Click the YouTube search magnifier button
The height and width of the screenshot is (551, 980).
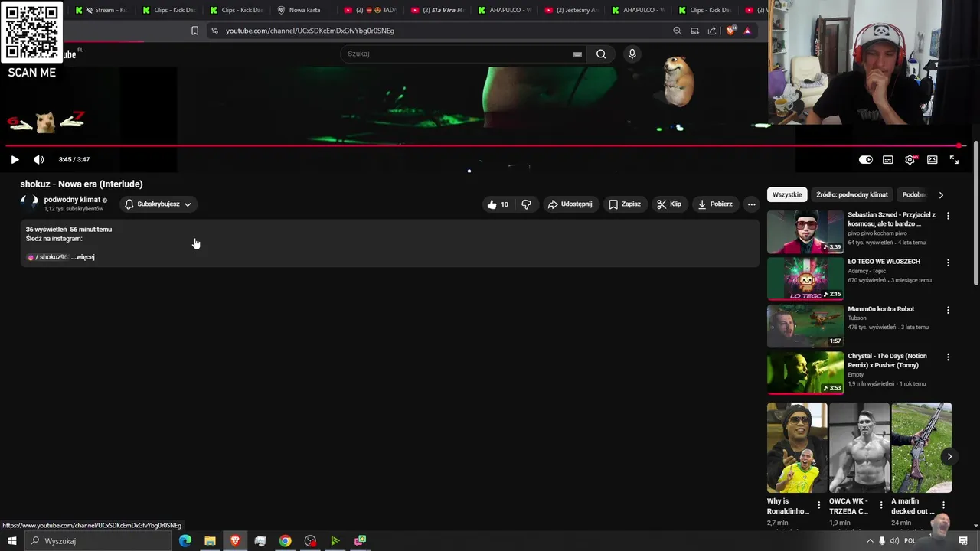pyautogui.click(x=601, y=54)
